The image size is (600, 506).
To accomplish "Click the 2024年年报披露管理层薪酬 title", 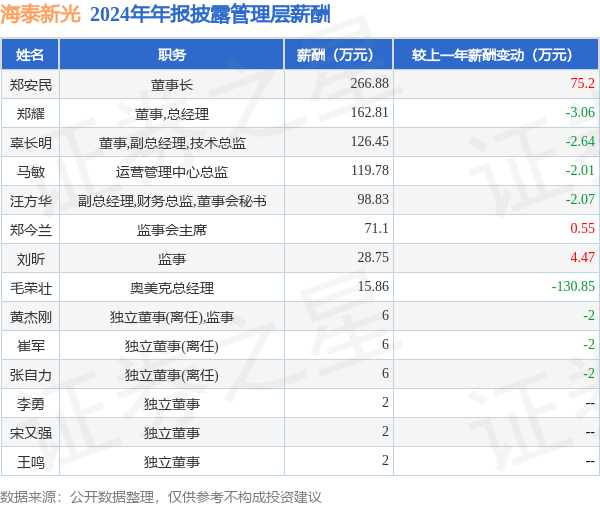I will pos(210,15).
